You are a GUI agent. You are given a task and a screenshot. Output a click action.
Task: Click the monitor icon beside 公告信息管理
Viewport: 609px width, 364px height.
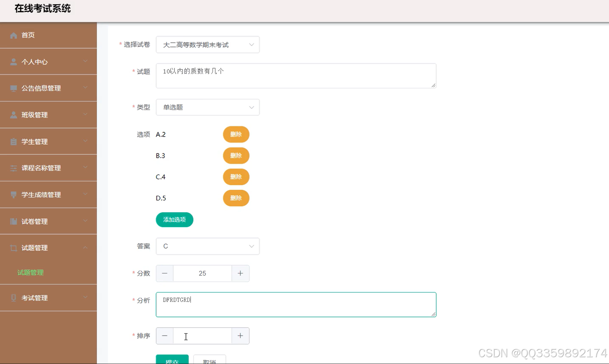(14, 88)
